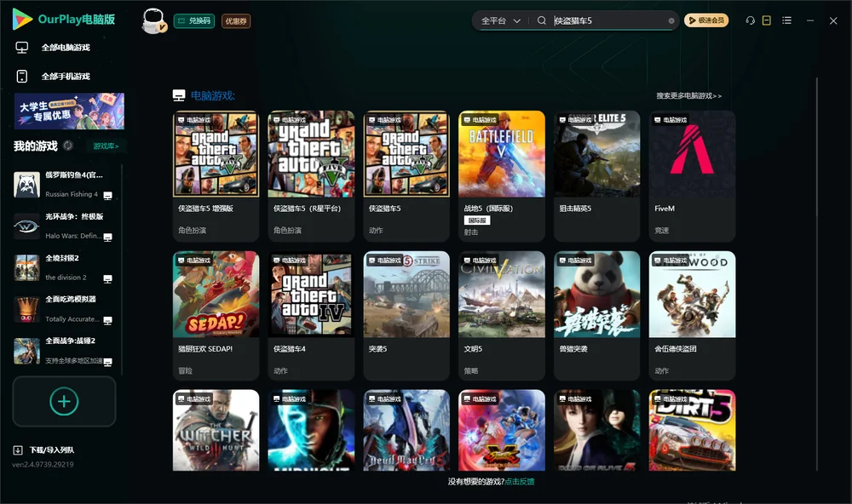
Task: Open The Witcher Wild Hunt cover
Action: coord(216,430)
